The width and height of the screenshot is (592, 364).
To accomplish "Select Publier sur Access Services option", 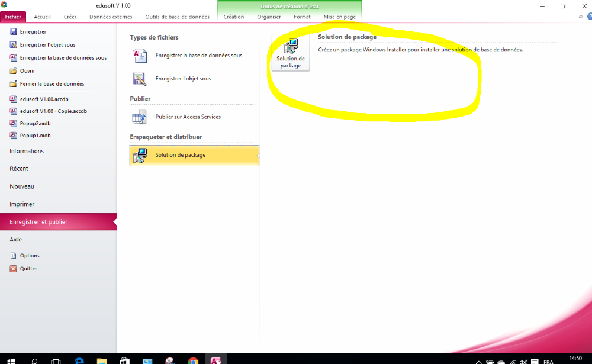I will tap(188, 117).
